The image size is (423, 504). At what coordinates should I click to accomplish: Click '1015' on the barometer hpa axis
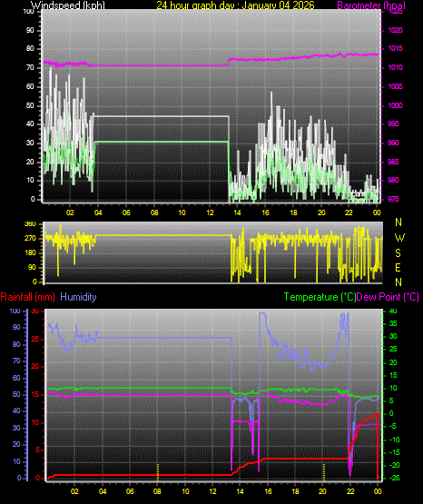pos(396,49)
